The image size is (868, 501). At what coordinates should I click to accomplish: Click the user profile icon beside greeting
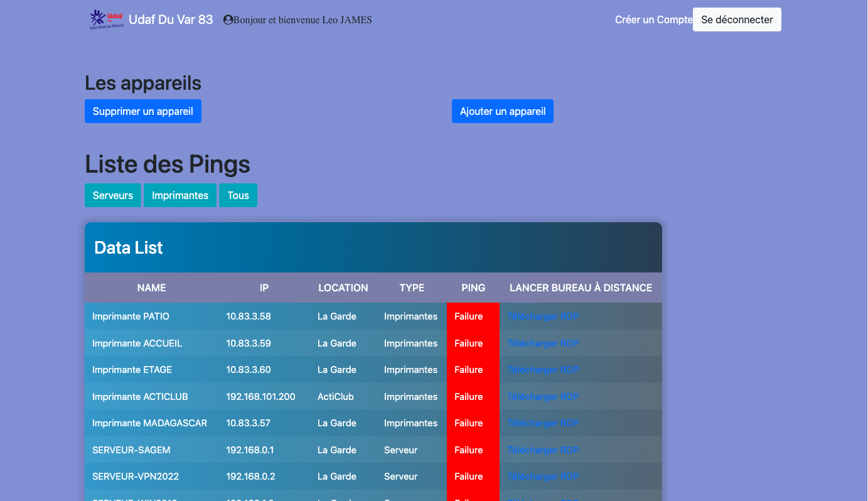(x=228, y=20)
